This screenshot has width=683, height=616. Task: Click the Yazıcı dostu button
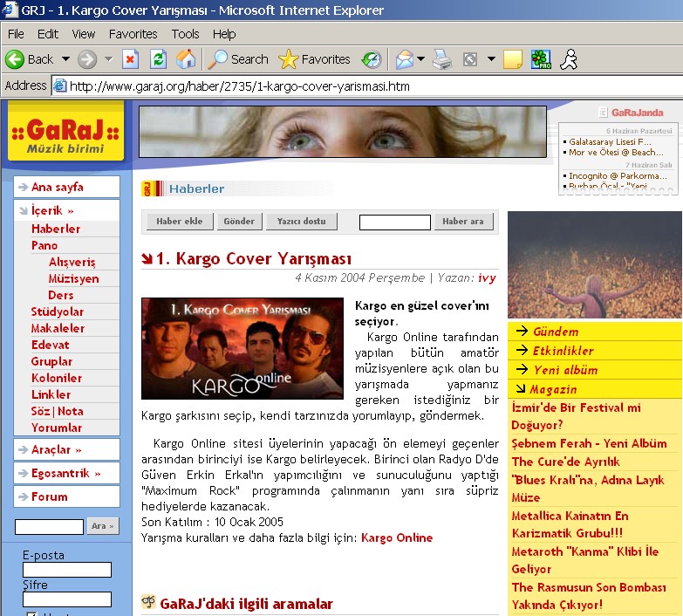point(302,222)
